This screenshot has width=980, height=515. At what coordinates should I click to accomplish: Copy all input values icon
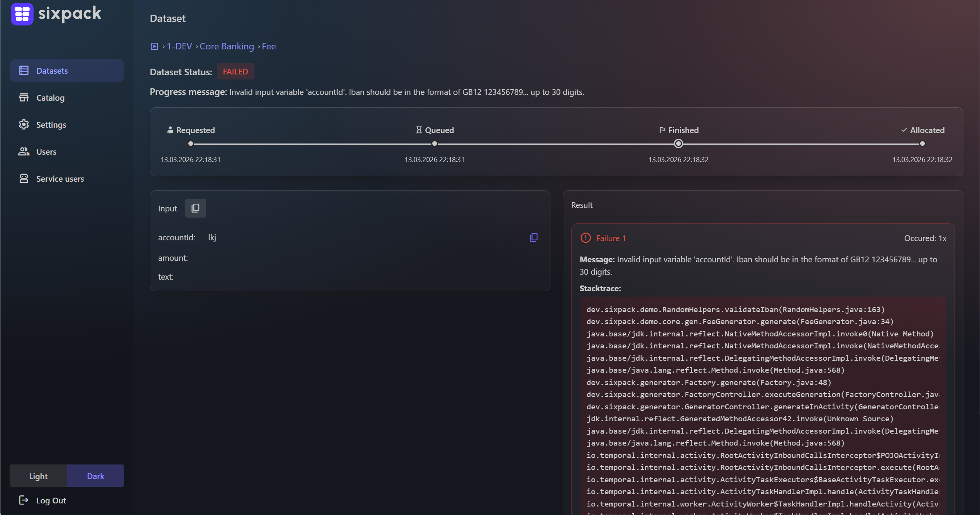click(195, 208)
